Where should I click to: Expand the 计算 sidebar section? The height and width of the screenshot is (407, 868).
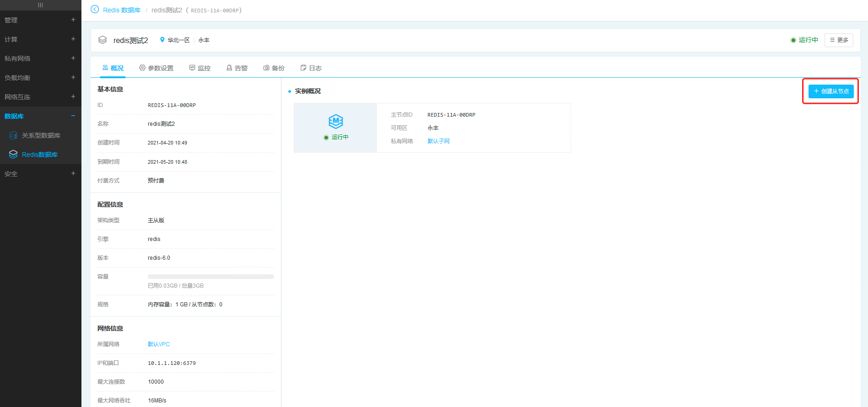tap(73, 39)
